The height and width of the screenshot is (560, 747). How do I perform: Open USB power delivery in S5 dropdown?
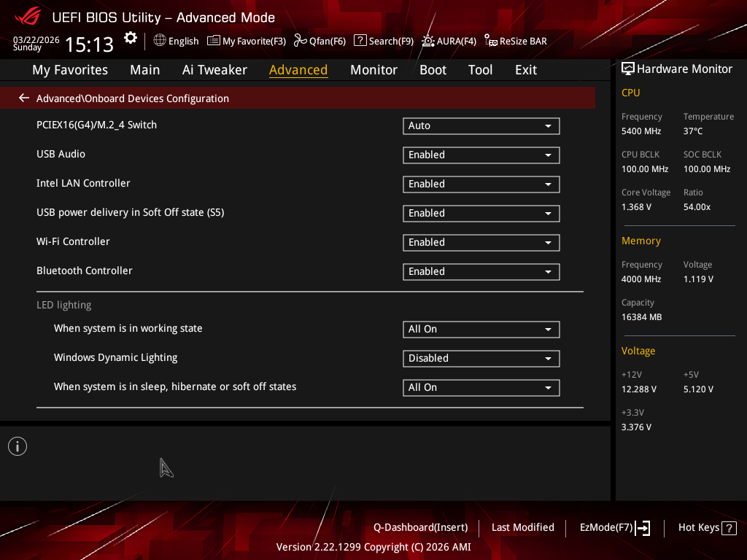(x=481, y=214)
